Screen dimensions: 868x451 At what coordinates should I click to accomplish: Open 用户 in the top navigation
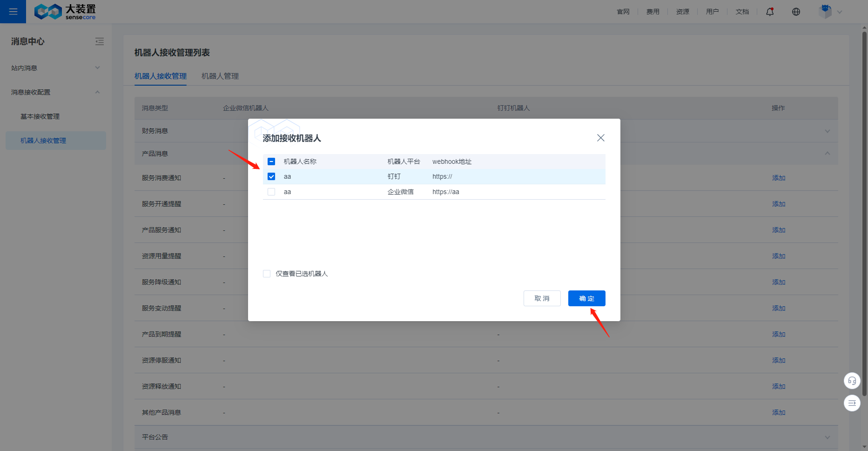pyautogui.click(x=713, y=12)
